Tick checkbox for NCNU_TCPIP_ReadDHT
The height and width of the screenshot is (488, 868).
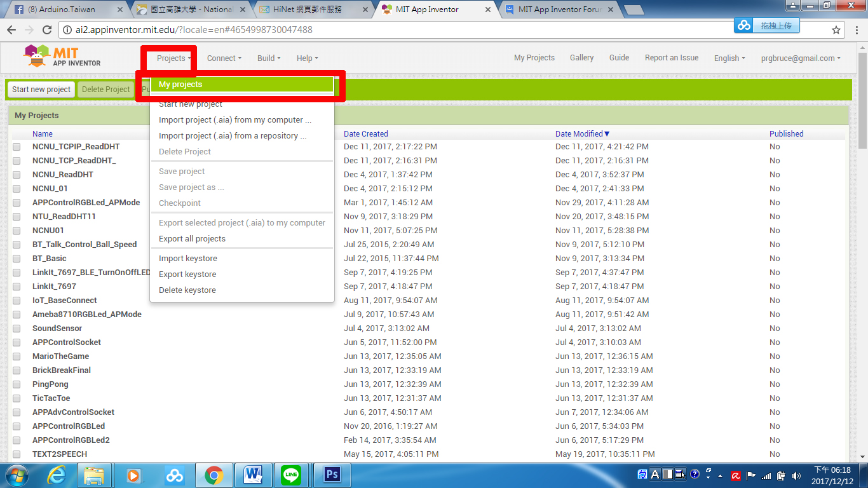click(17, 147)
